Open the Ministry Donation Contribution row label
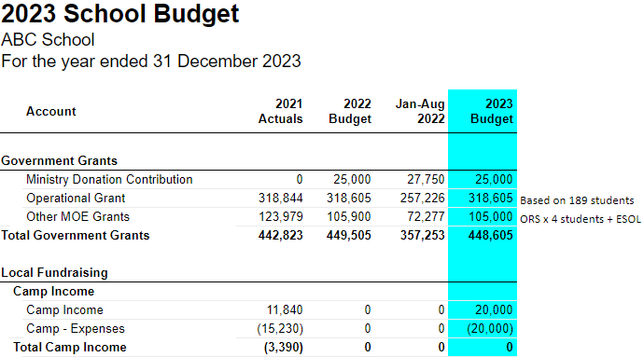This screenshot has width=644, height=357. pyautogui.click(x=109, y=179)
